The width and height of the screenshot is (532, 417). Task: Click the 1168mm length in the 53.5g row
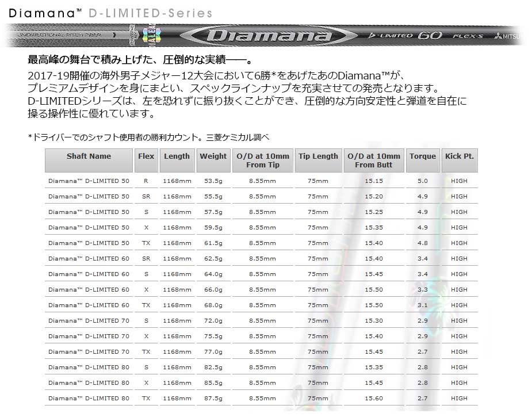(177, 181)
